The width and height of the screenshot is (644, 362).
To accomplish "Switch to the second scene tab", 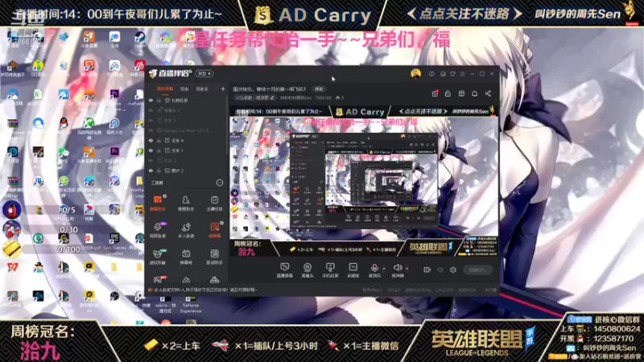I will 184,88.
